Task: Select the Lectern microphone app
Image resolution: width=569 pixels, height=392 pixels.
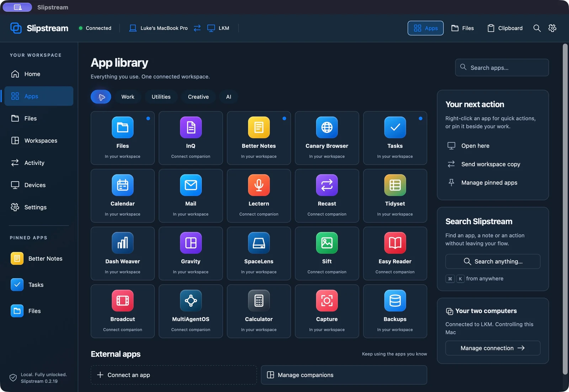Action: point(259,196)
